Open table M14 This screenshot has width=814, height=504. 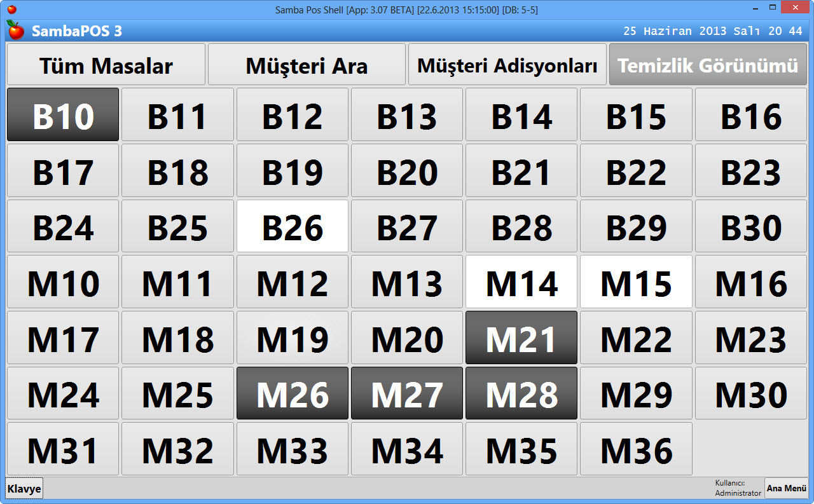point(521,282)
